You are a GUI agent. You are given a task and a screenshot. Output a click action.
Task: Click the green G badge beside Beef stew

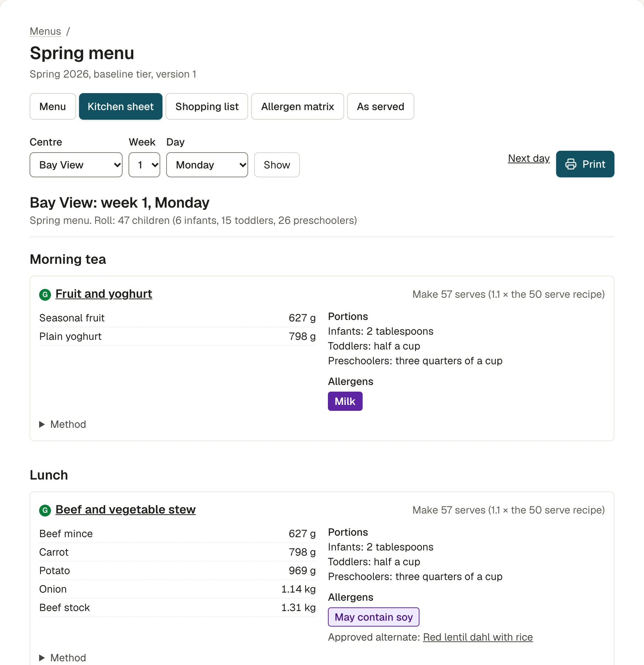(x=45, y=510)
